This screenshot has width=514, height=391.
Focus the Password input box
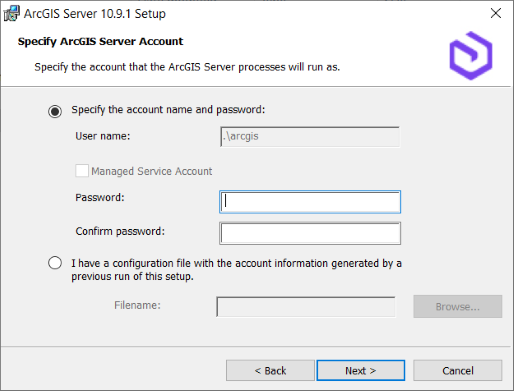pos(310,202)
